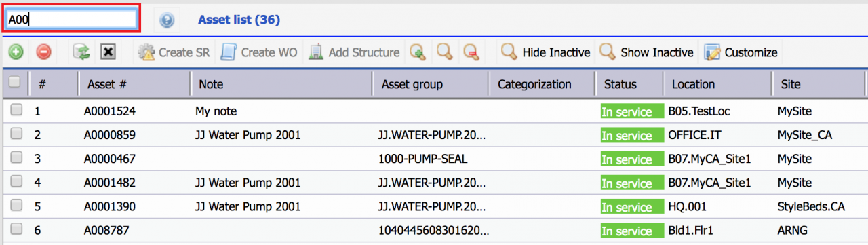Viewport: 868px width, 245px height.
Task: Click Show Inactive button
Action: coord(647,52)
